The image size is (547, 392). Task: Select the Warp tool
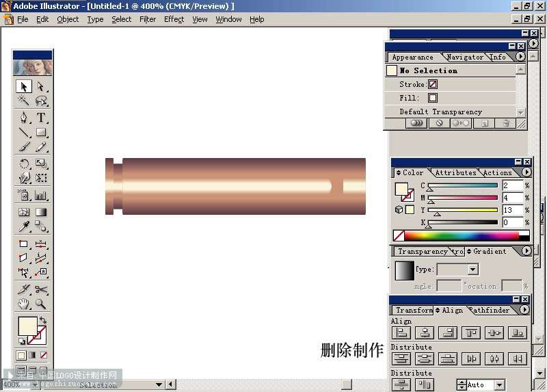click(24, 178)
